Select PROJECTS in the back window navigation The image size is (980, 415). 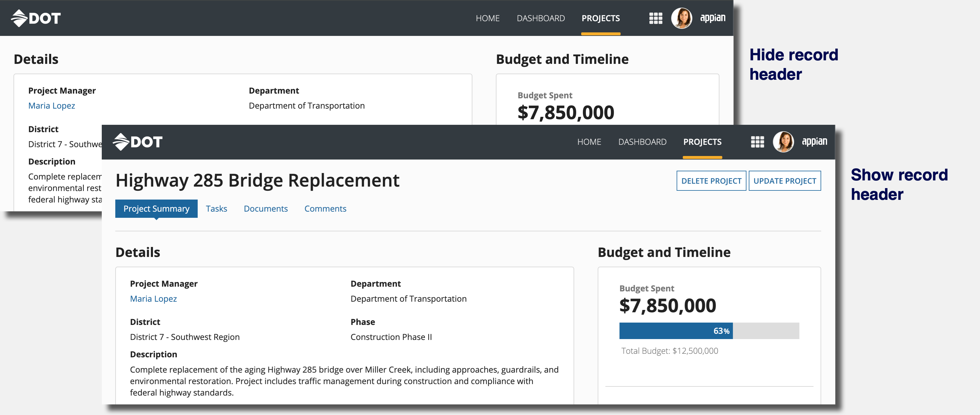601,18
